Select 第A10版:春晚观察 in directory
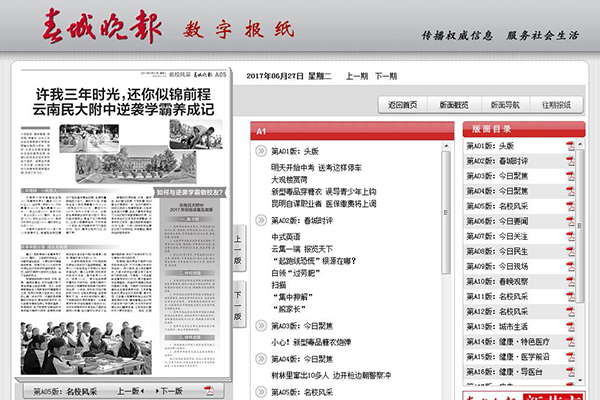The width and height of the screenshot is (600, 400). pos(497,282)
